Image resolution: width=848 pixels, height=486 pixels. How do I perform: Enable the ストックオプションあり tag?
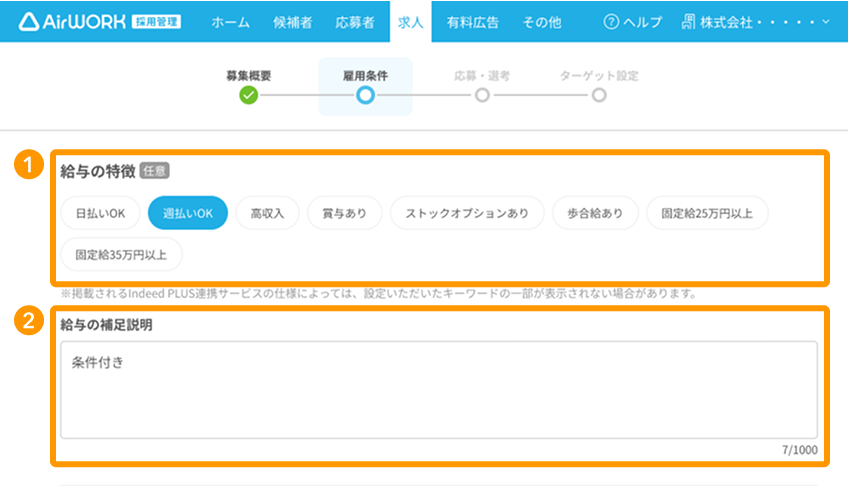(467, 213)
